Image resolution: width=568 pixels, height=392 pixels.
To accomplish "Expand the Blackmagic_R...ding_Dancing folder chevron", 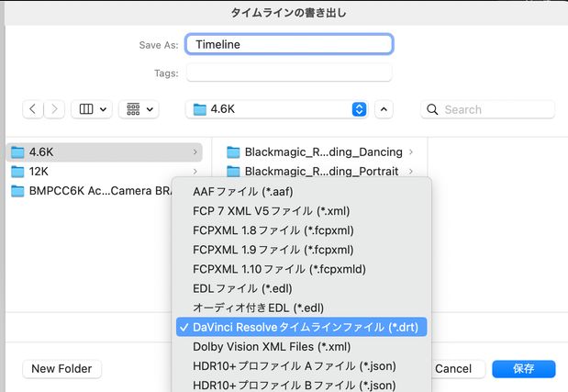I will click(411, 152).
